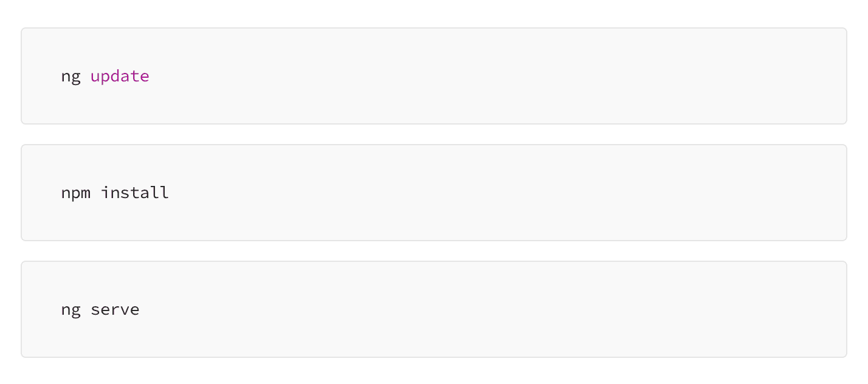Click the purple "update" keyword
868x384 pixels.
point(120,77)
